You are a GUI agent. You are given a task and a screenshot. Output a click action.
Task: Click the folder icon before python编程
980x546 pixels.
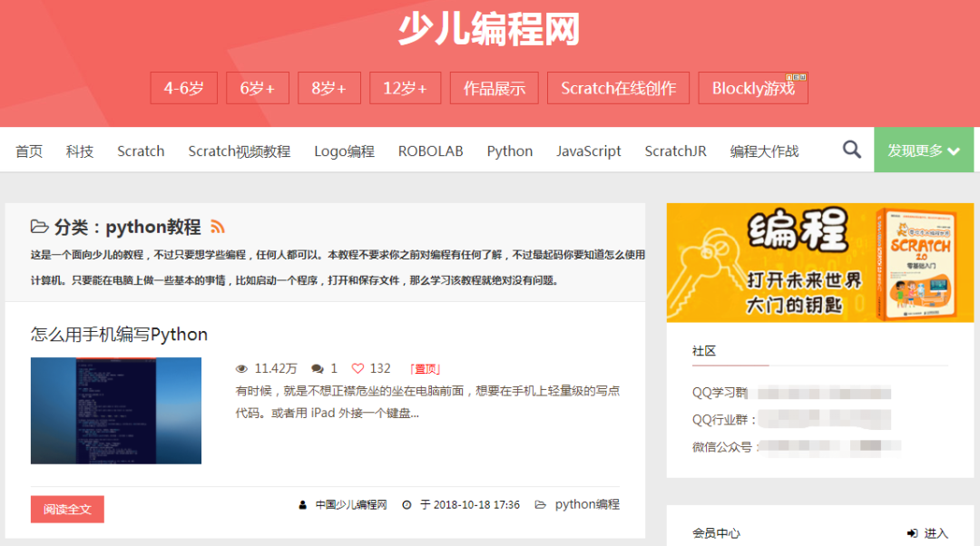(541, 505)
